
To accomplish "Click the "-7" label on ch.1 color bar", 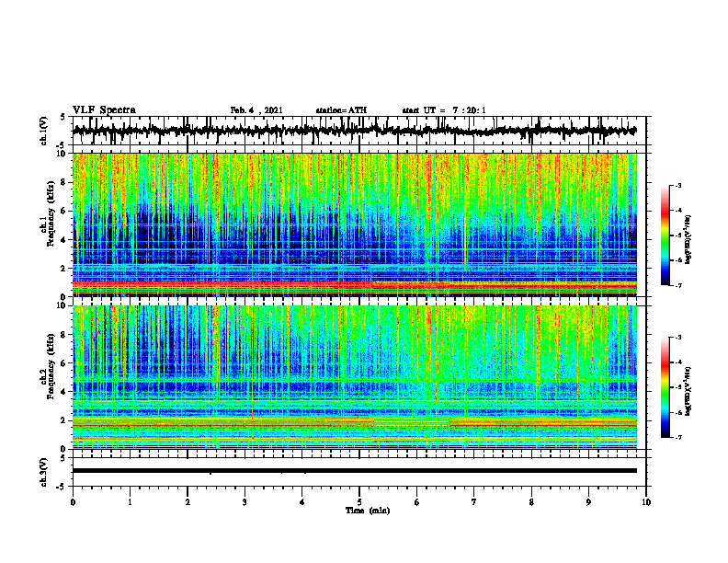I will click(677, 285).
